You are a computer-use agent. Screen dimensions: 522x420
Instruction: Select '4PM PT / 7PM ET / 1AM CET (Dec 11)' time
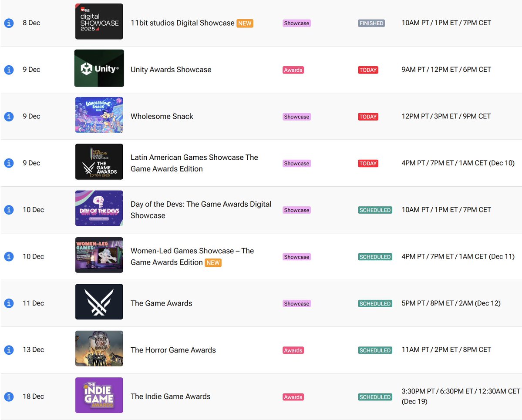coord(458,257)
